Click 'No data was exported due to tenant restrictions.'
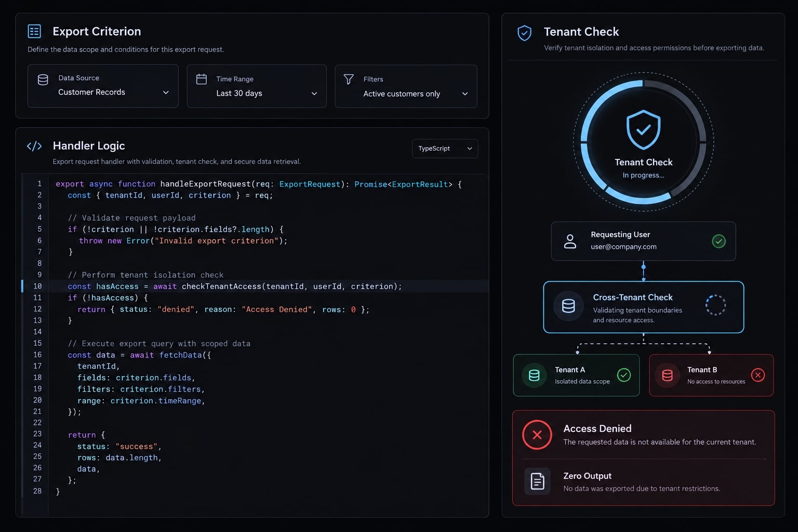This screenshot has height=532, width=798. (642, 489)
